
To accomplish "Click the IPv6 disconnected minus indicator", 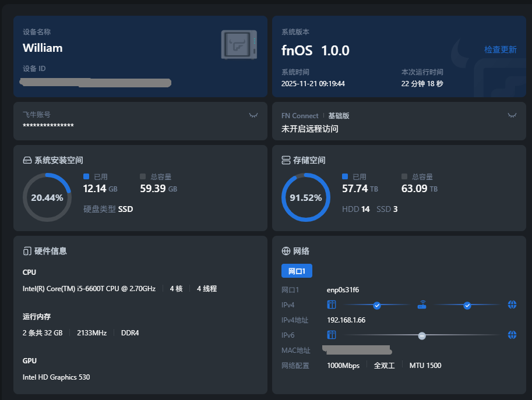I will click(422, 335).
